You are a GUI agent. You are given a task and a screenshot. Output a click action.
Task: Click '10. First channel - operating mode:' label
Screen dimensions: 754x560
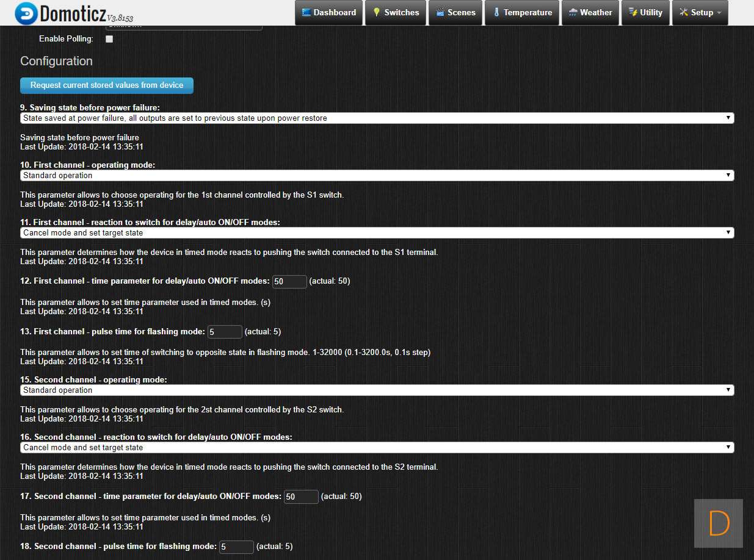[x=88, y=165]
